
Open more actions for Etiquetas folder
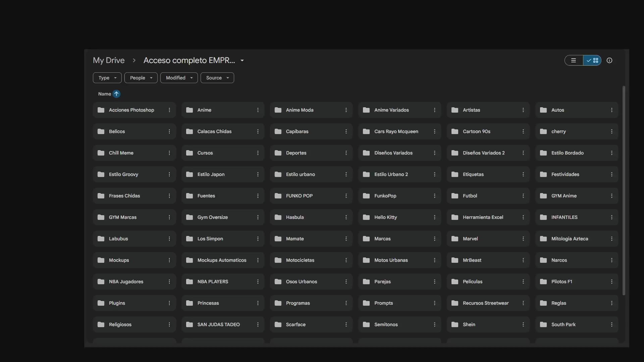[523, 174]
